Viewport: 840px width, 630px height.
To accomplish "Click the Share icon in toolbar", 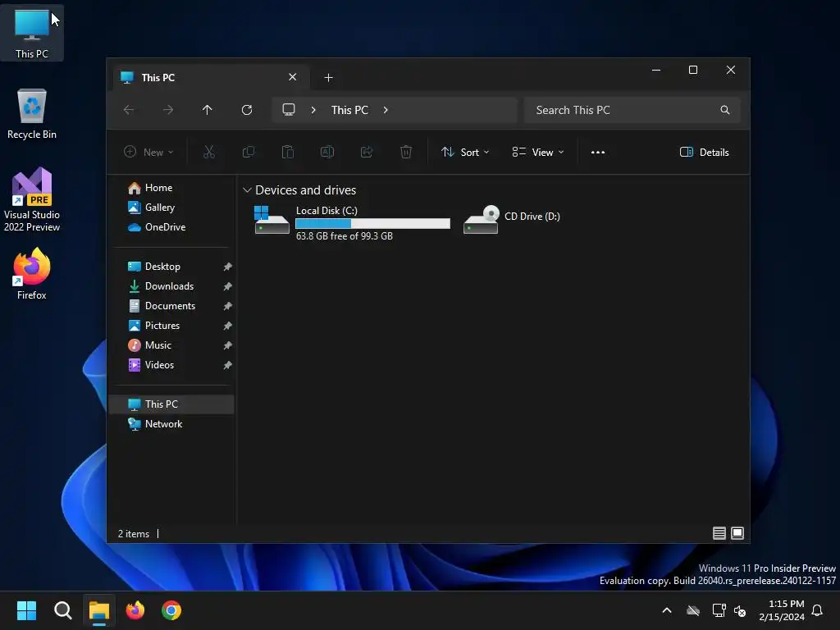I will coord(367,152).
